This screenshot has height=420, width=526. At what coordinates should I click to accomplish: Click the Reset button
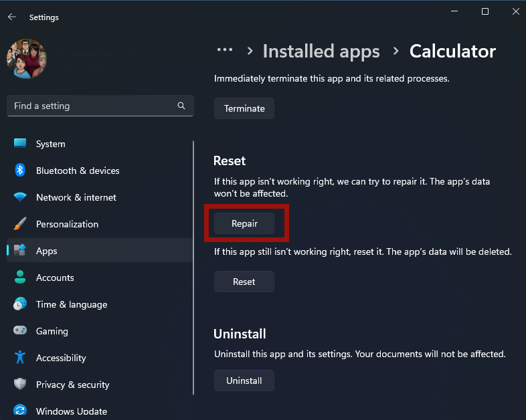pyautogui.click(x=244, y=282)
